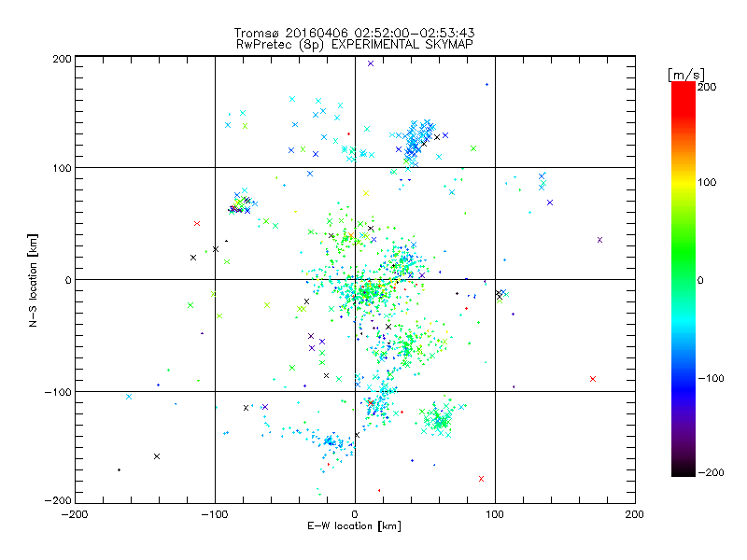Click the plot title line 'Tromsø 20160406 02:52:00-02:53:43'

point(355,33)
